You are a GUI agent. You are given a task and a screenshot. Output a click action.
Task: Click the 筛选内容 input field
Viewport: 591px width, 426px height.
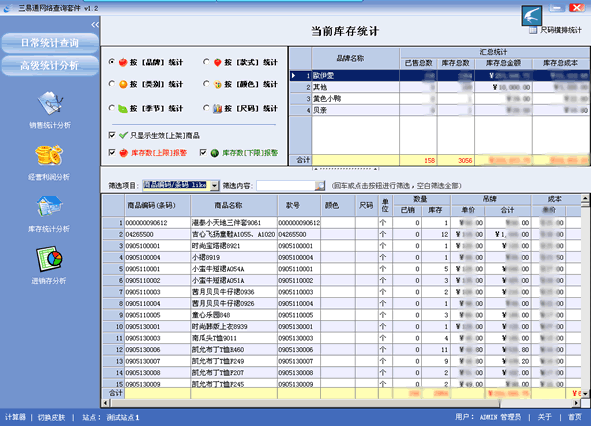(x=286, y=185)
